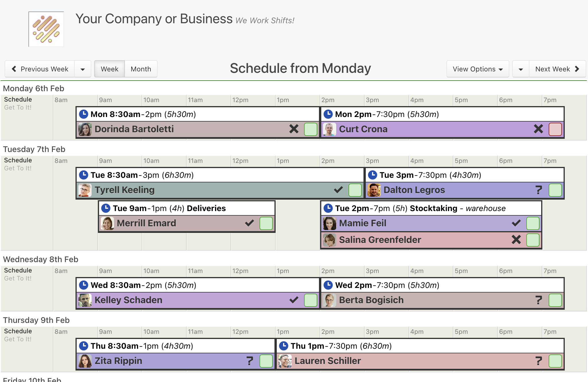Expand the dropdown arrow beside Next Week

(x=521, y=69)
